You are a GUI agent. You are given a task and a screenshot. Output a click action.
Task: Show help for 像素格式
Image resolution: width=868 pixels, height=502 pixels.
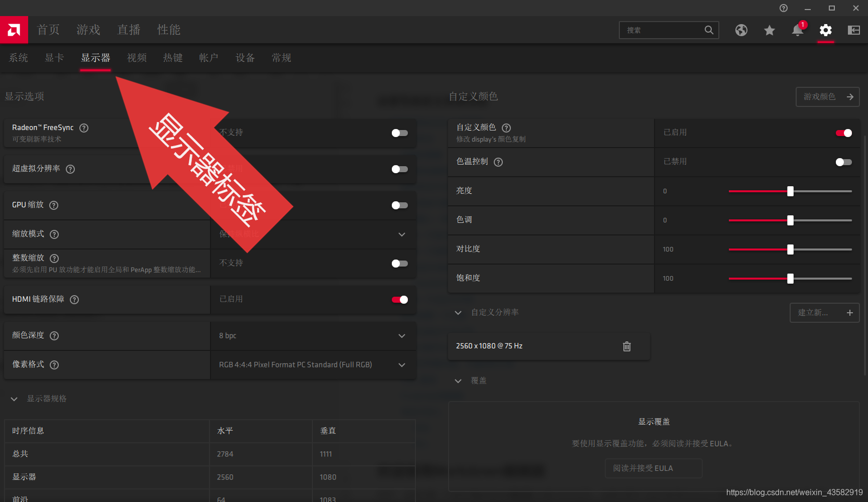(x=54, y=365)
